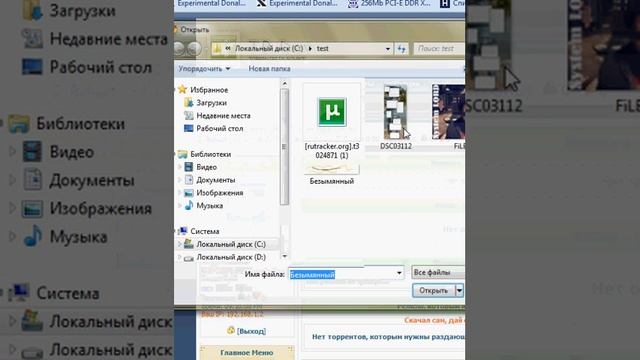The width and height of the screenshot is (640, 360).
Task: Click the Система computer icon in dialog sidebar
Action: pos(183,231)
